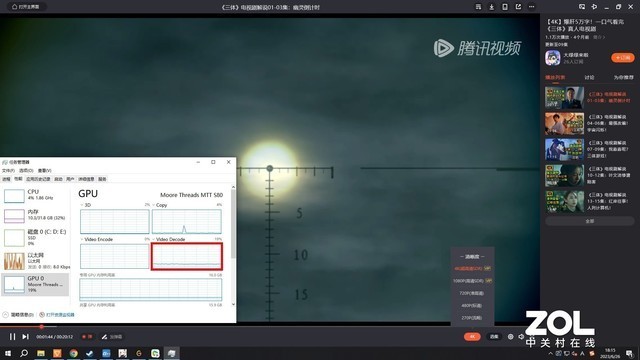The height and width of the screenshot is (360, 640).
Task: Click the share icon in the title bar
Action: click(518, 7)
